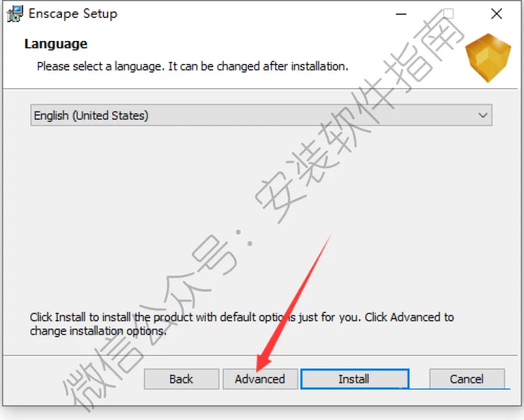Click the Enscape Setup title text

(x=73, y=13)
